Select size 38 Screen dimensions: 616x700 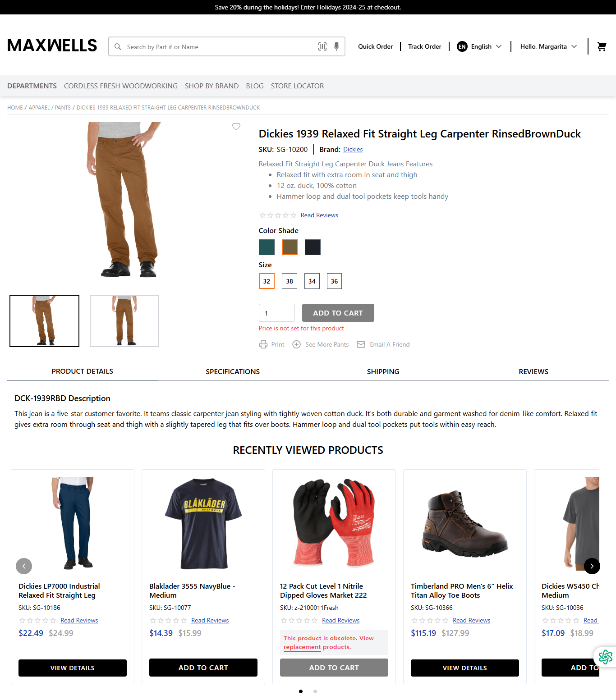point(290,281)
